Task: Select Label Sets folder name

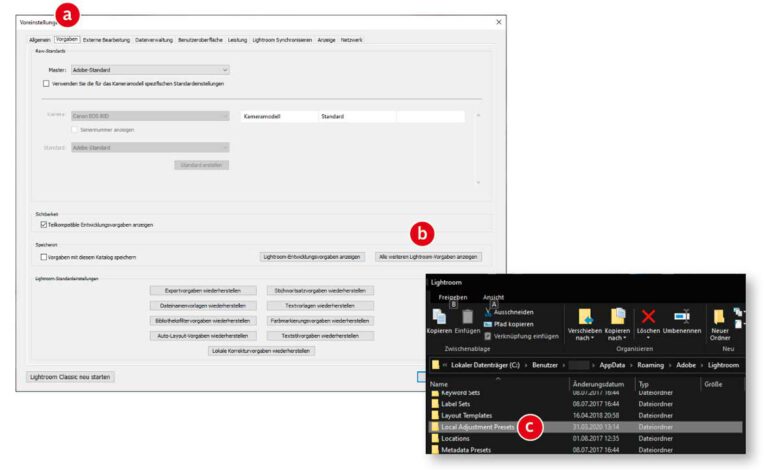Action: (x=455, y=404)
